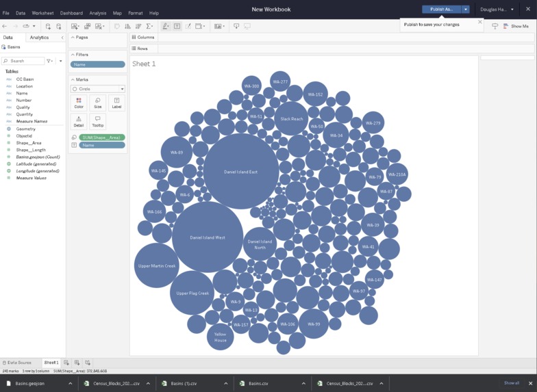This screenshot has width=537, height=392.
Task: Open the Map menu
Action: point(117,13)
